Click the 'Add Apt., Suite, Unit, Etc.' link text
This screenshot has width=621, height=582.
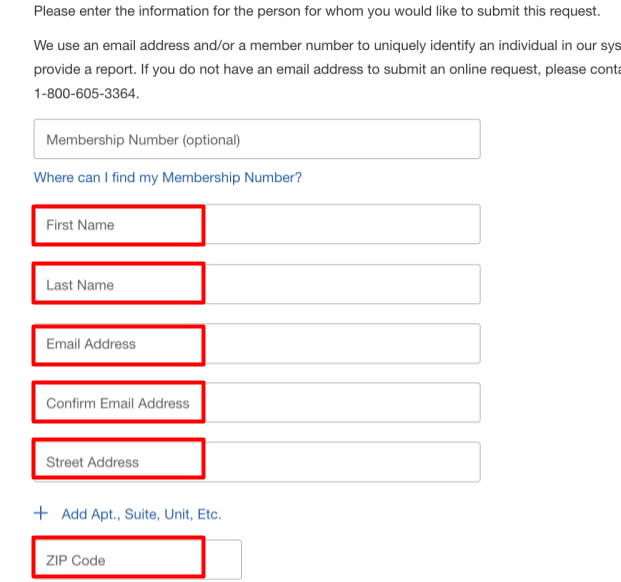[x=141, y=514]
